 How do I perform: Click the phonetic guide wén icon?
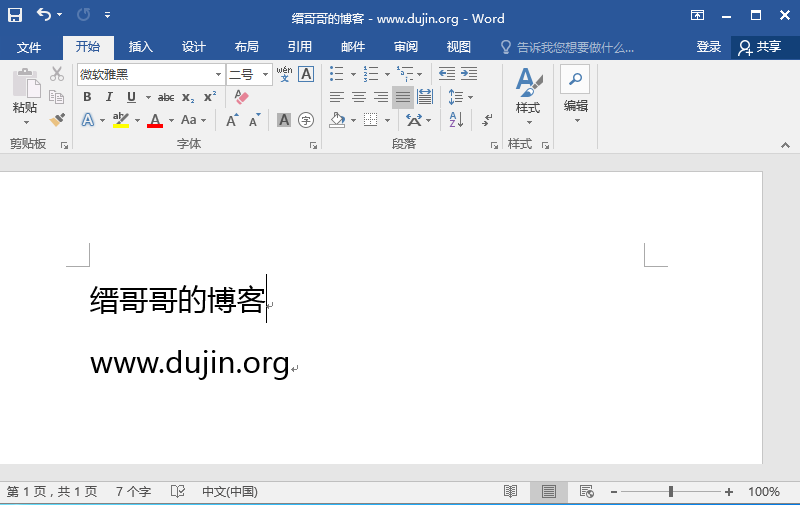[284, 74]
